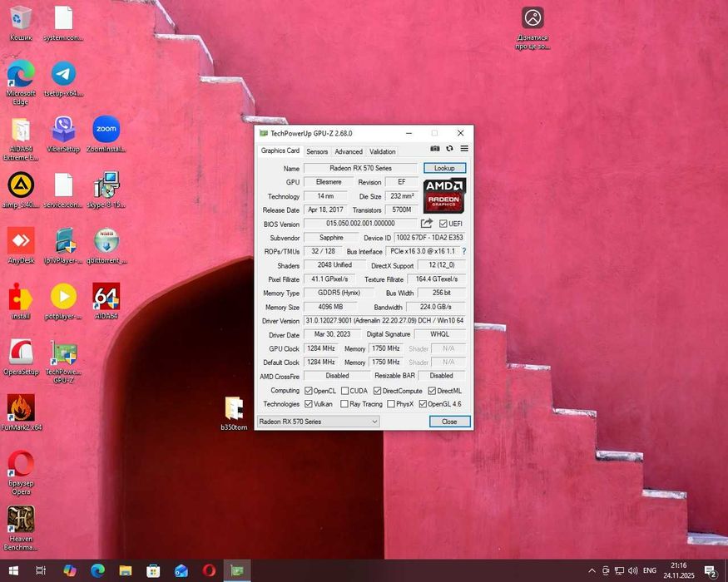Open the GPU-Z hamburger menu
728x582 pixels.
pos(464,149)
